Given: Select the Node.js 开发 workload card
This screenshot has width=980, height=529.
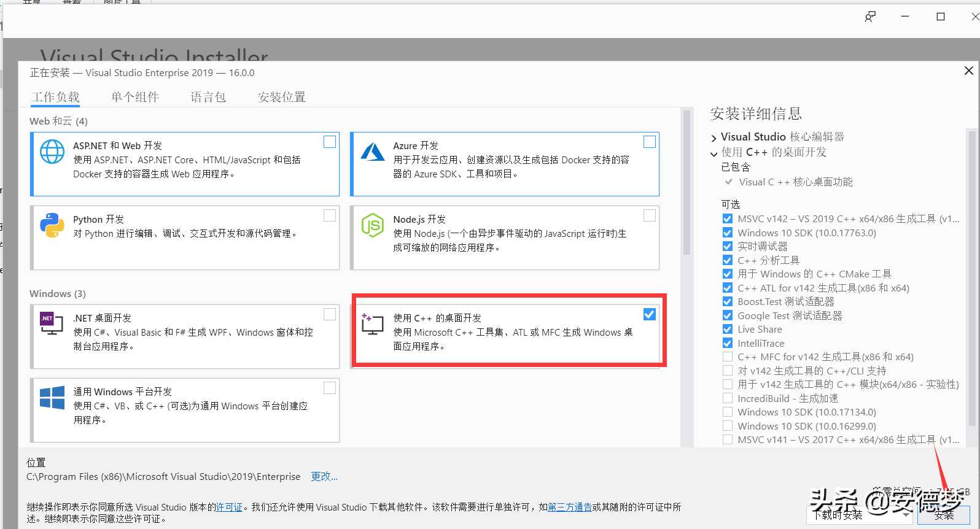Looking at the screenshot, I should click(505, 237).
